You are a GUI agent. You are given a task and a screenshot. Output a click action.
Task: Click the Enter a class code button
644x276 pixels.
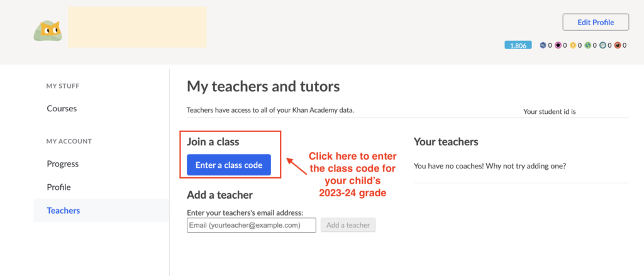click(x=229, y=165)
